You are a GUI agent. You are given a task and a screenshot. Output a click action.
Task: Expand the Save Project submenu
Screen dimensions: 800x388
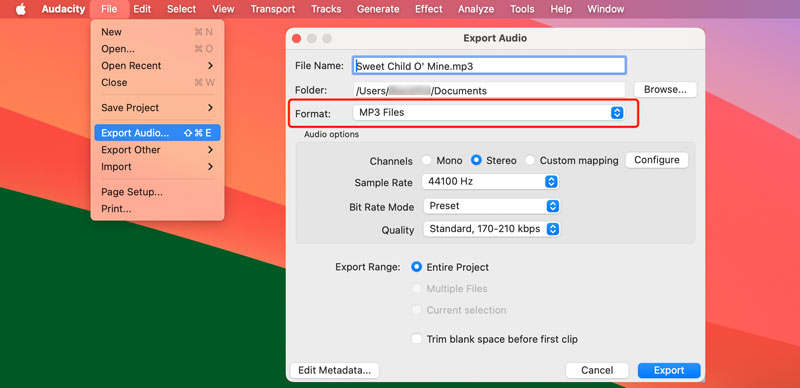(x=157, y=108)
